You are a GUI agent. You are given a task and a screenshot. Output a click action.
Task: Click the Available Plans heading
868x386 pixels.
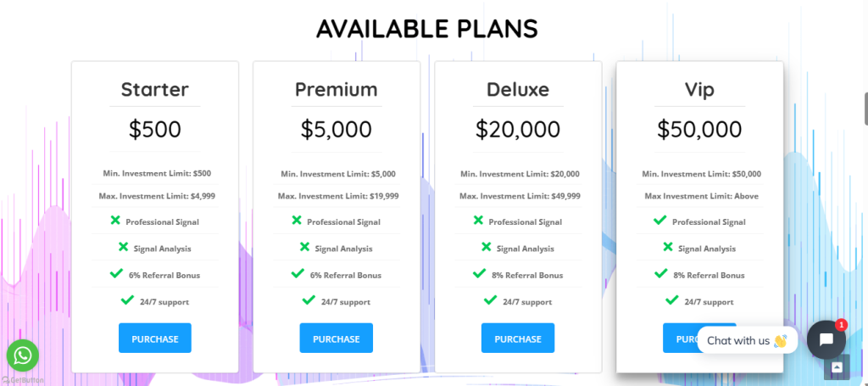click(427, 29)
